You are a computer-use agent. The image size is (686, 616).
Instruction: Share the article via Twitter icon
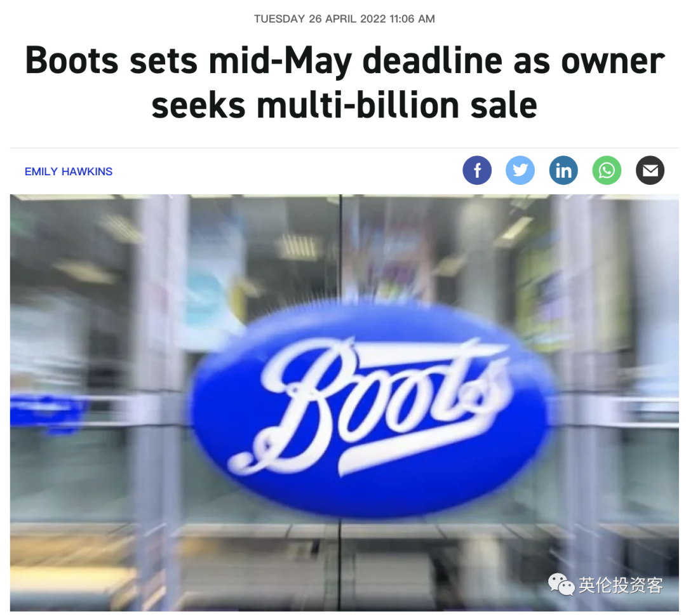[x=520, y=170]
